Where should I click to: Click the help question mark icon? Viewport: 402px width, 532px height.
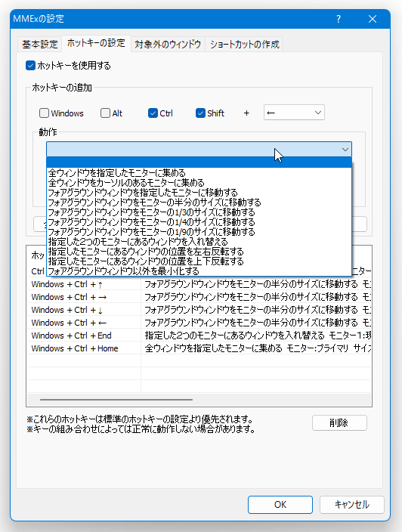click(339, 19)
